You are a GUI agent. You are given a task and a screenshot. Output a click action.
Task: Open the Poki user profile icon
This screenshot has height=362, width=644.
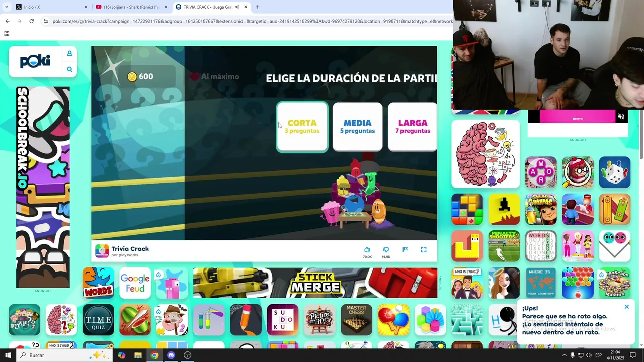[x=69, y=53]
